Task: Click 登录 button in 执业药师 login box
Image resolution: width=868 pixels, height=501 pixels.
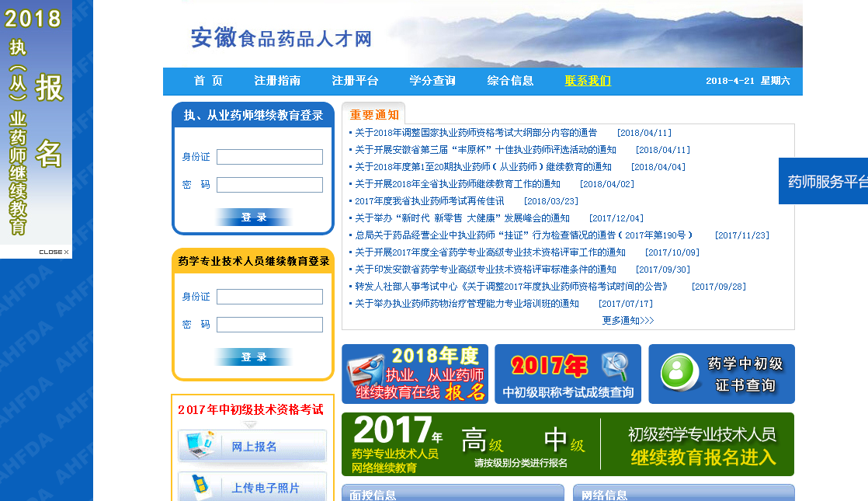Action: [253, 217]
